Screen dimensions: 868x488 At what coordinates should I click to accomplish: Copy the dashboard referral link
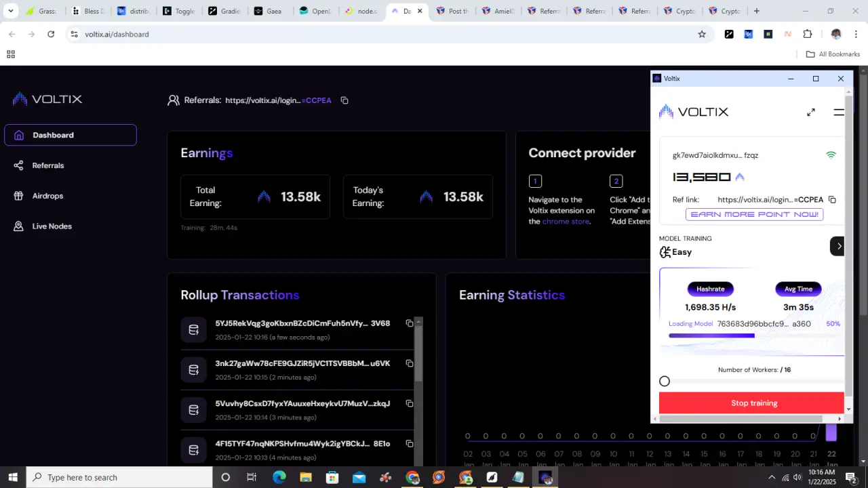pos(344,100)
